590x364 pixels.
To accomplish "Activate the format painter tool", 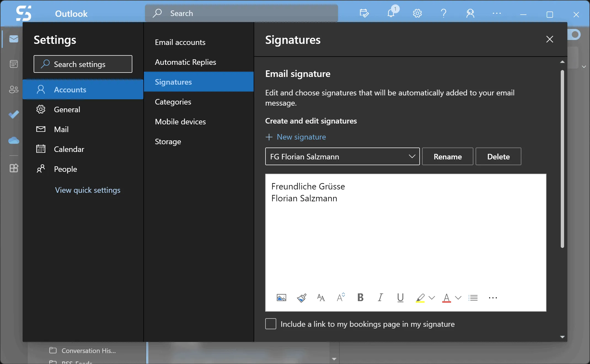I will [301, 298].
